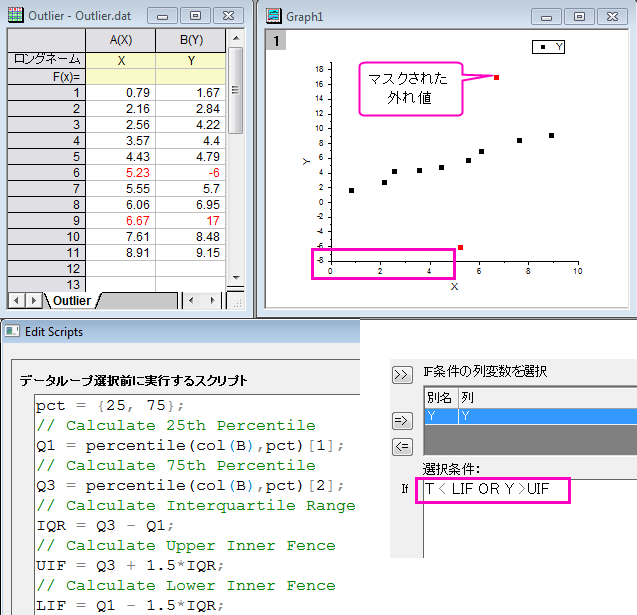This screenshot has height=615, width=637.
Task: Minimize the Graph1 window
Action: 546,17
